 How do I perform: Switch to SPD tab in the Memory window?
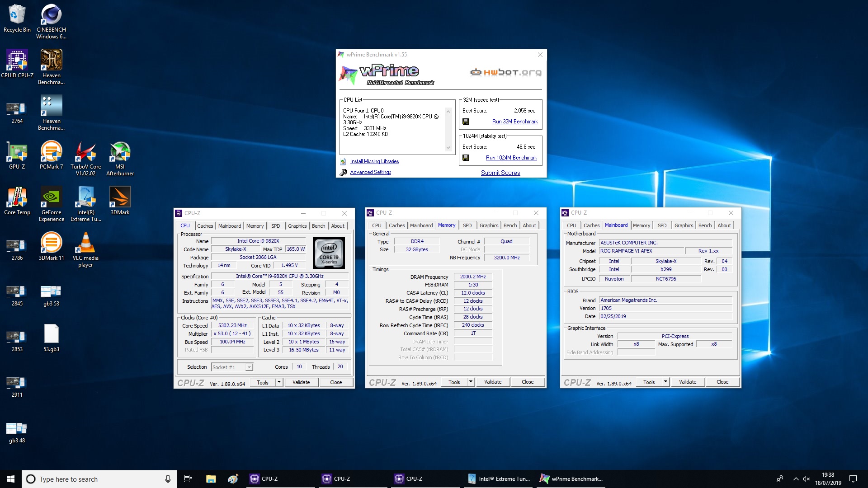click(467, 225)
